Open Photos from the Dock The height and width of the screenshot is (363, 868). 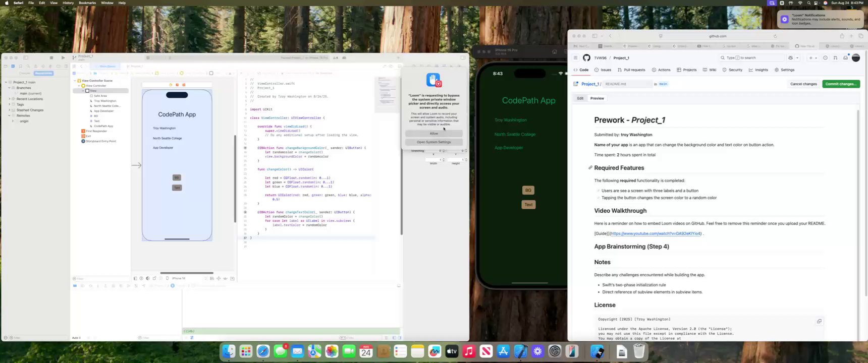332,351
